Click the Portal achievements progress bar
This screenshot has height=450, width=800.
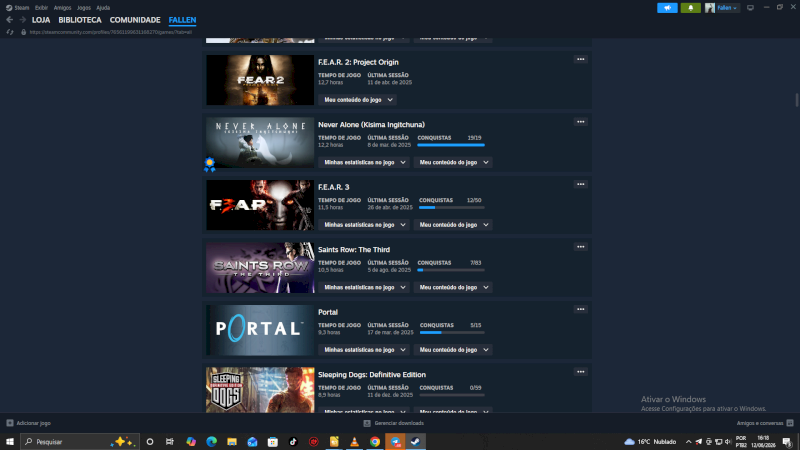452,333
